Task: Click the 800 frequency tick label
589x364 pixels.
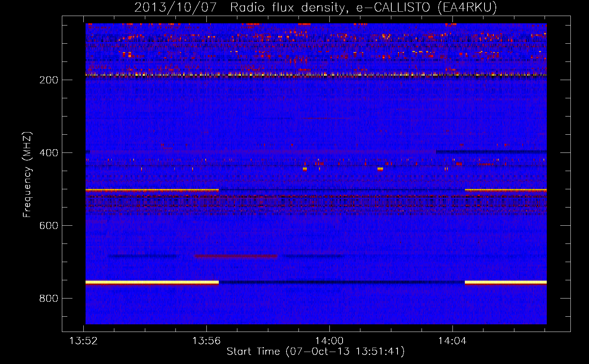Action: pos(49,298)
